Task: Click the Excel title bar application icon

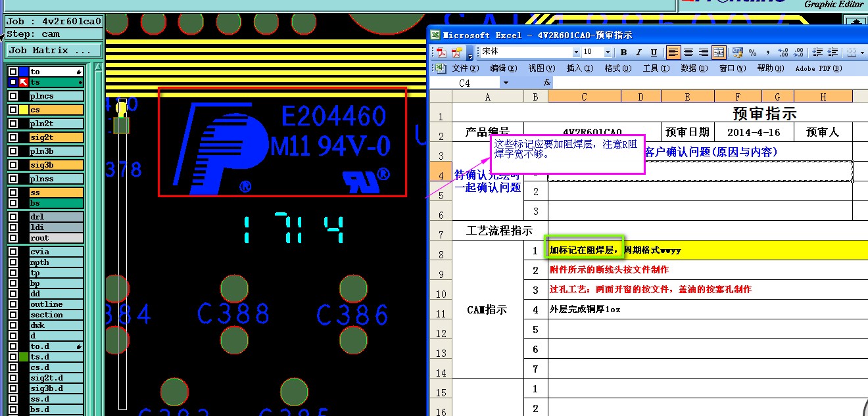Action: point(436,35)
